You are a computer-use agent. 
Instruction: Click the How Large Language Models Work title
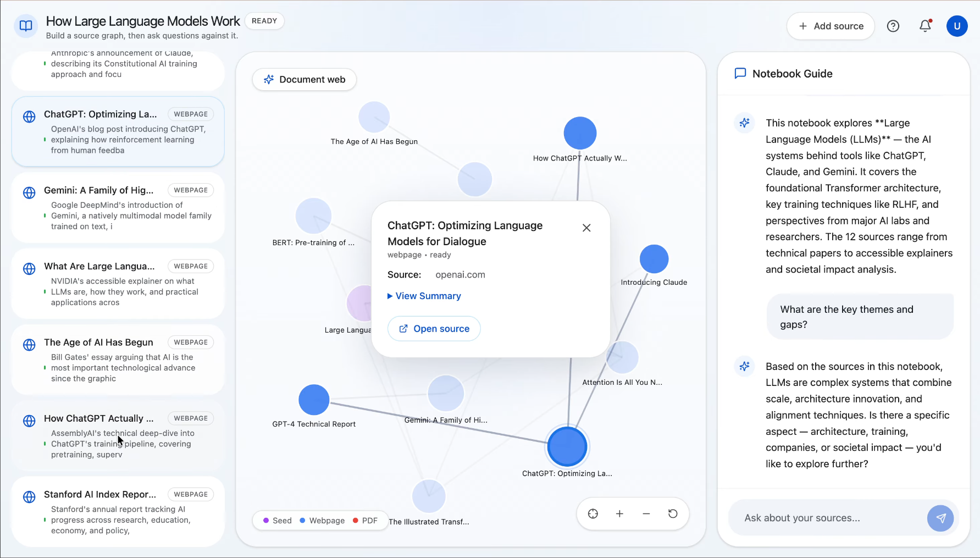pos(143,21)
